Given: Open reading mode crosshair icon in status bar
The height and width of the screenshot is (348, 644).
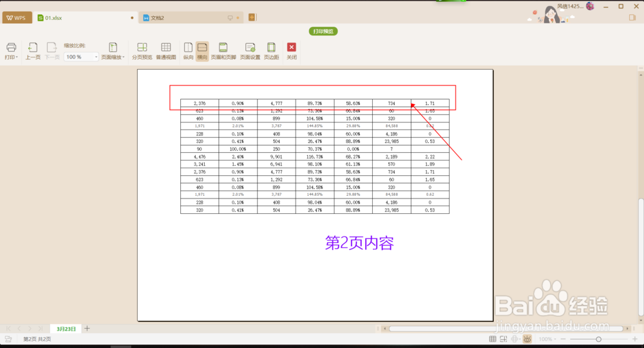Looking at the screenshot, I should click(515, 339).
